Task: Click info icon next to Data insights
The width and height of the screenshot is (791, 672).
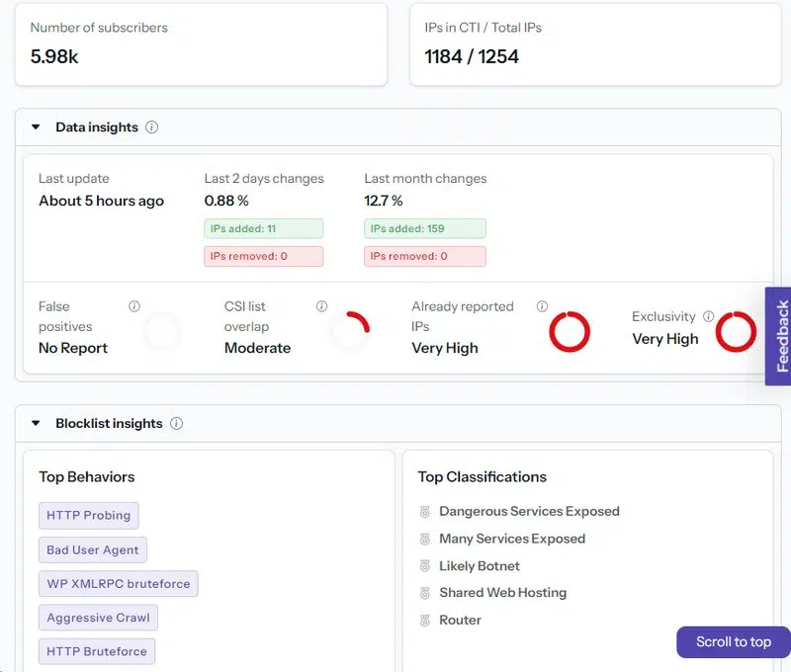Action: 151,127
